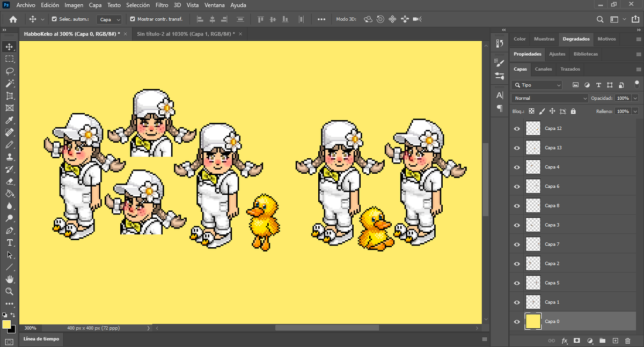The height and width of the screenshot is (347, 644).
Task: Toggle Quick Mask mode icon
Action: [10, 342]
